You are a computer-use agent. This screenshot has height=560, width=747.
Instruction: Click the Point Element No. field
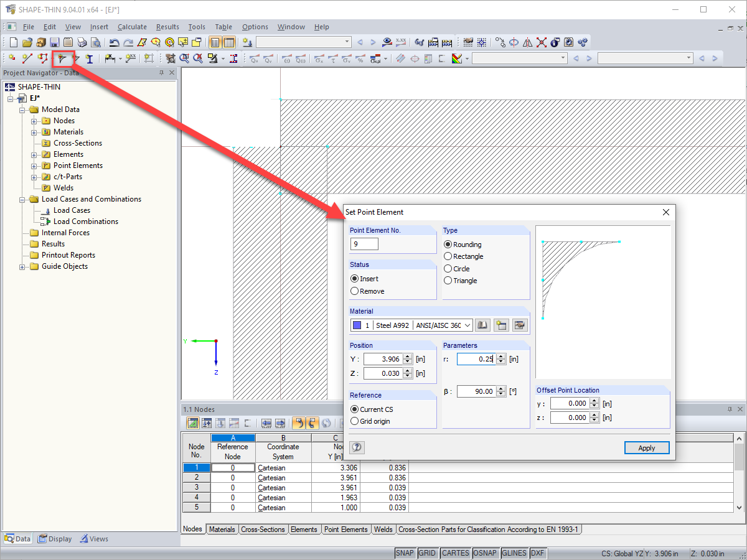coord(364,245)
